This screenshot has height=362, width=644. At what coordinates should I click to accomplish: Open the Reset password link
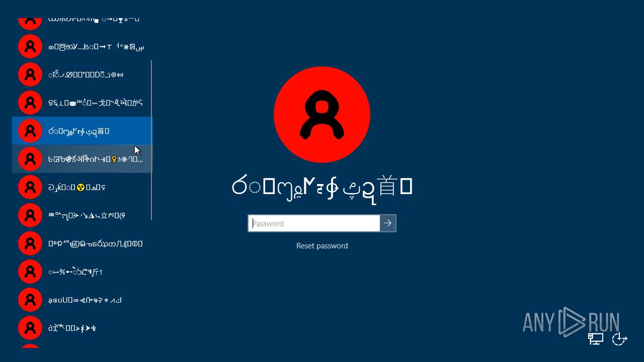322,246
